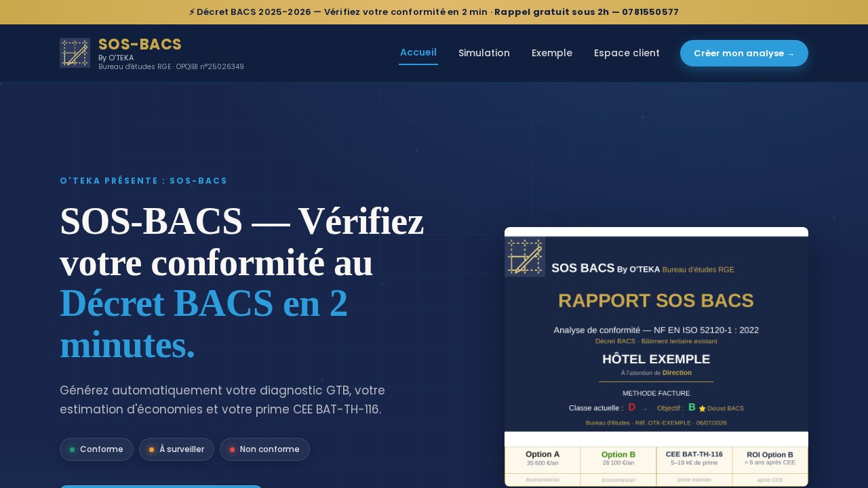The width and height of the screenshot is (868, 488).
Task: Click the 'Option A' cell in report
Action: (x=542, y=459)
